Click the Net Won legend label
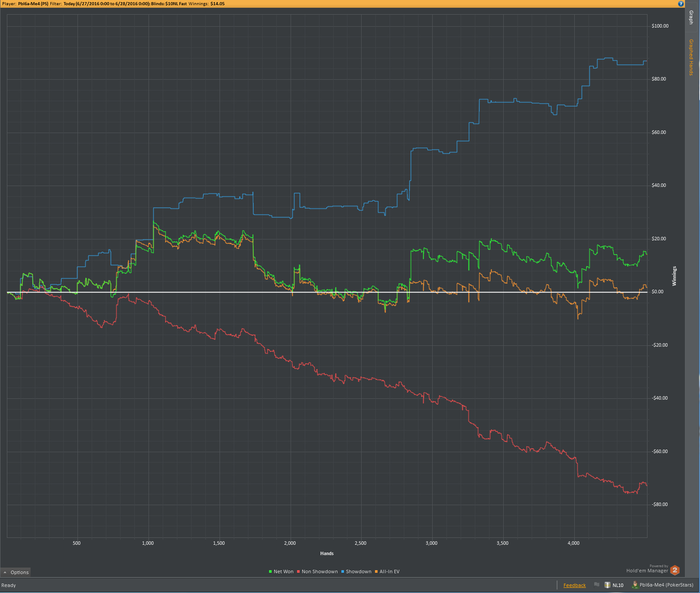This screenshot has width=700, height=593. coord(283,572)
